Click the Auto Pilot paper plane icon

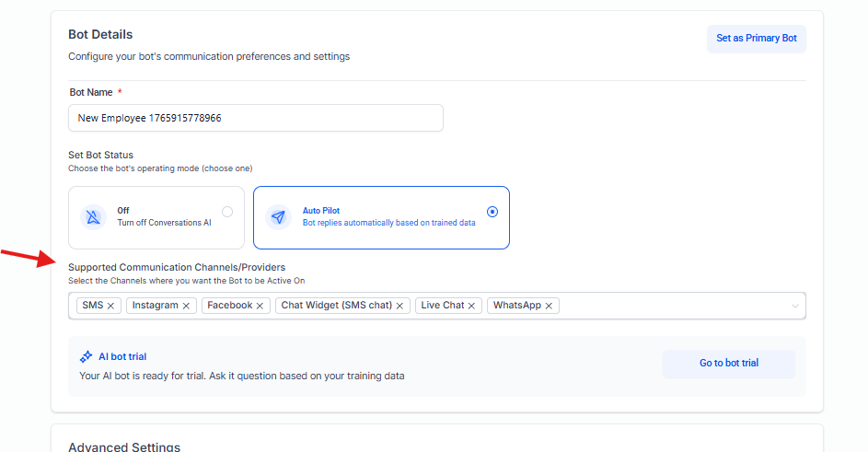[278, 217]
